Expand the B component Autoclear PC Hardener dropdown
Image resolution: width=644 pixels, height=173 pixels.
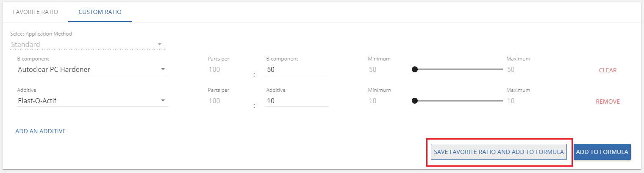tap(92, 69)
